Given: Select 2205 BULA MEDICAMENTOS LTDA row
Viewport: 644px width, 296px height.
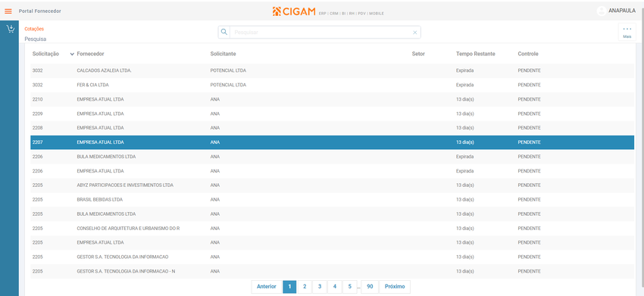Looking at the screenshot, I should 333,214.
